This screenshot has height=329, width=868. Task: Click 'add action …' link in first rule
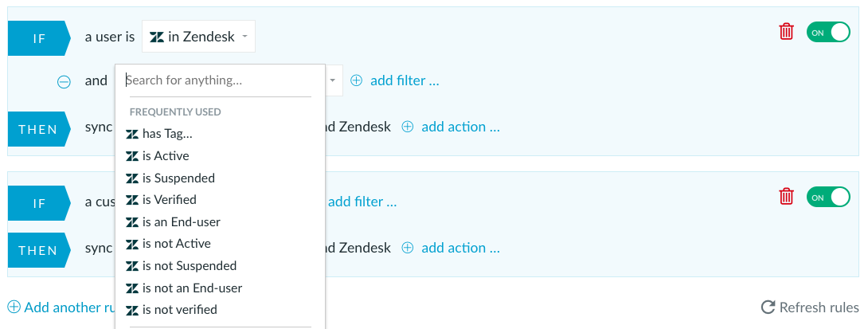(460, 127)
